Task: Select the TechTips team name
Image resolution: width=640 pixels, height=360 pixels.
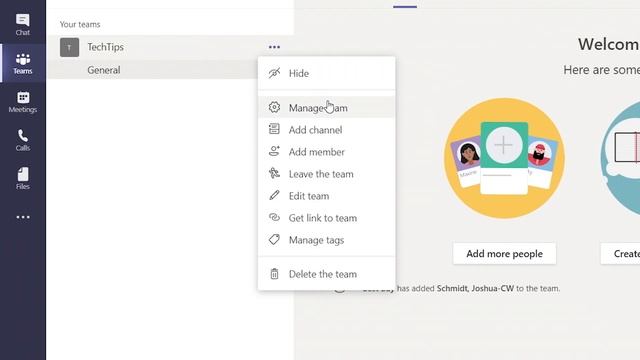Action: (x=105, y=47)
